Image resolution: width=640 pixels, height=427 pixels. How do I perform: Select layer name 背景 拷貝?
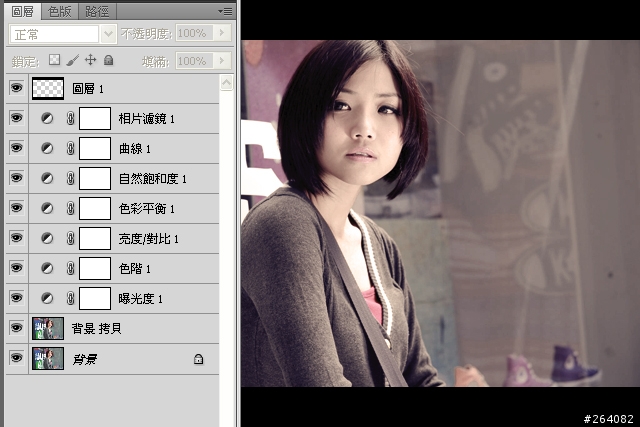[x=97, y=329]
